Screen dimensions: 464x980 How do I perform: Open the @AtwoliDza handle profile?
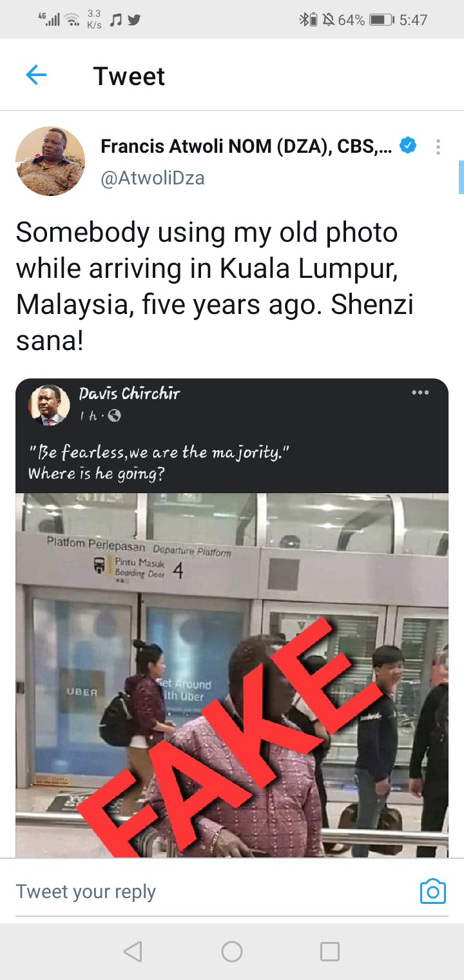click(x=153, y=177)
